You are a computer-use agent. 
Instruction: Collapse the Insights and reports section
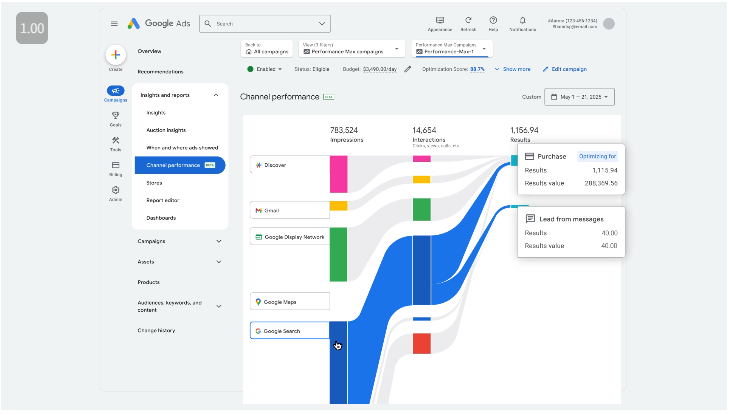pos(217,95)
